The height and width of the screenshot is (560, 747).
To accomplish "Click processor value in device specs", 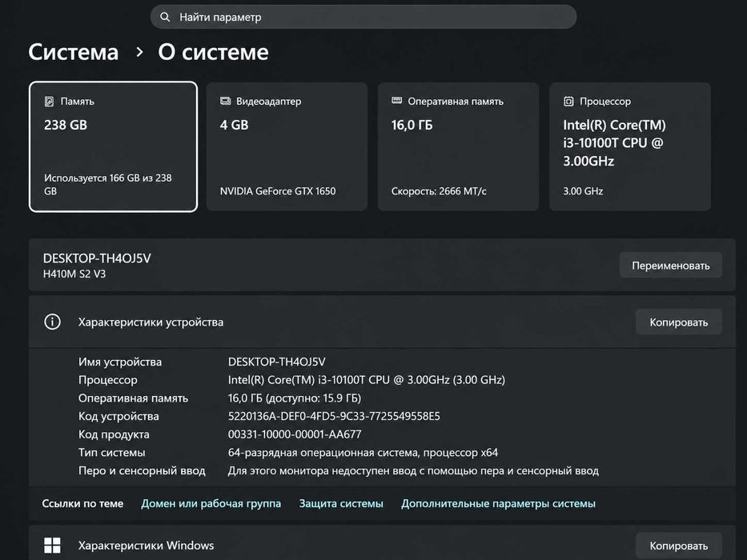I will [367, 380].
